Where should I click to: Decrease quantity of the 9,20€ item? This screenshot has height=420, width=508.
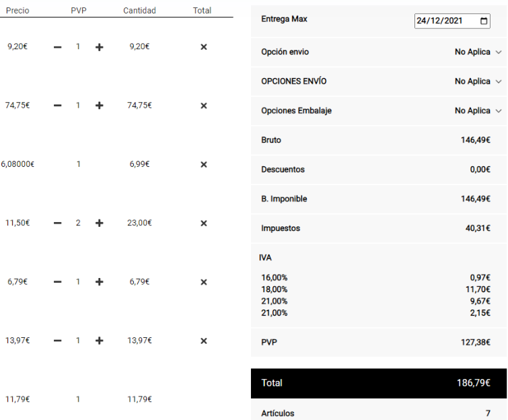click(58, 47)
